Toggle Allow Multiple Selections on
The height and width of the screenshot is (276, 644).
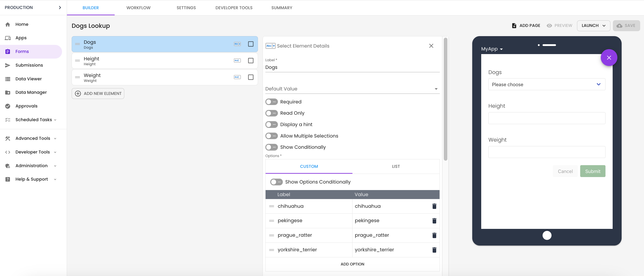[x=271, y=136]
